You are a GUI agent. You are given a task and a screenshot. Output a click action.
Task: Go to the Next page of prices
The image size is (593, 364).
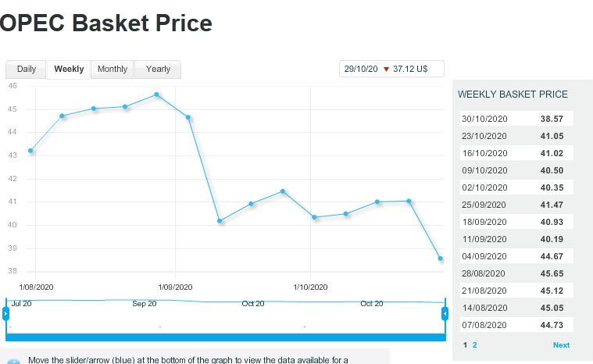(561, 345)
